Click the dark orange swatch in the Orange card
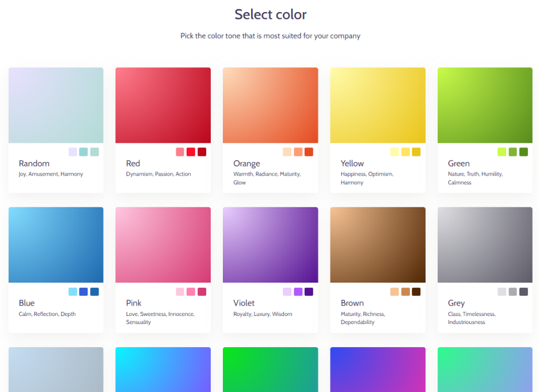 tap(309, 152)
